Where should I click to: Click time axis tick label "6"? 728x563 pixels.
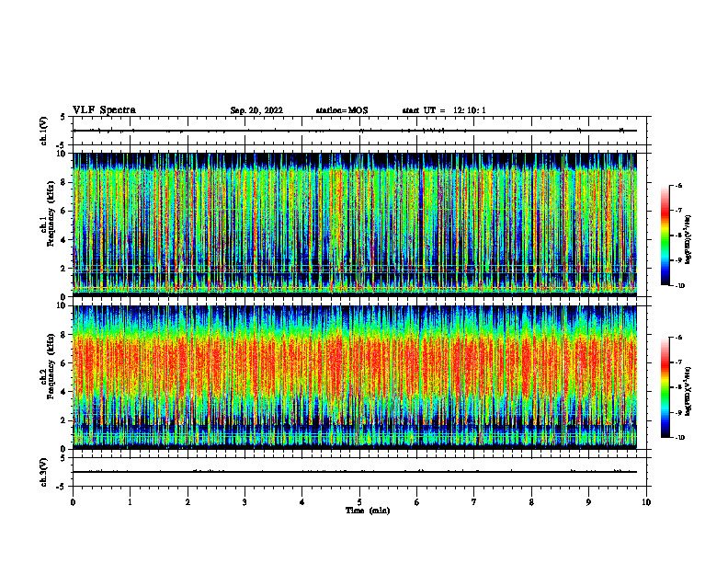point(417,502)
